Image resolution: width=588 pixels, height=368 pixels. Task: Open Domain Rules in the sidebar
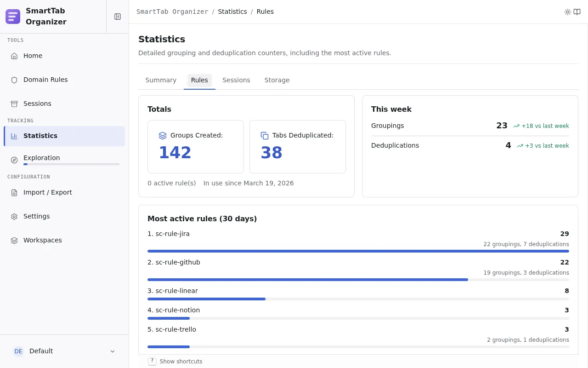[64, 80]
